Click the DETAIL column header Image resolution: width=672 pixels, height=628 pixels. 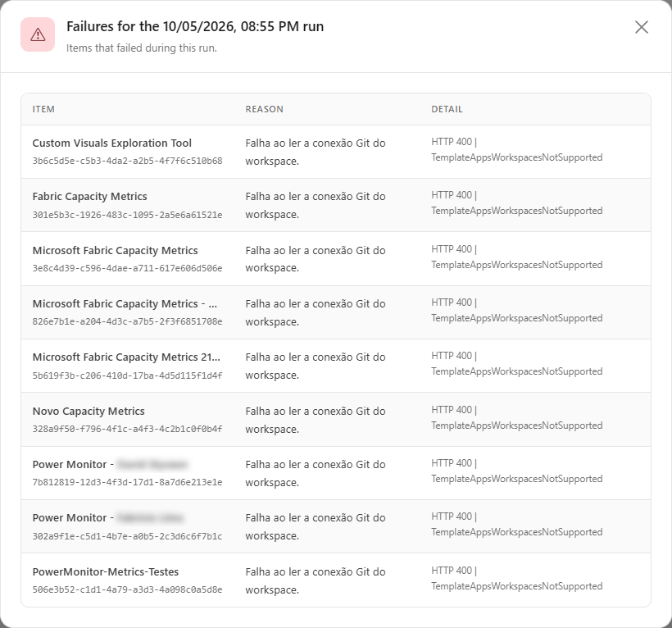447,109
